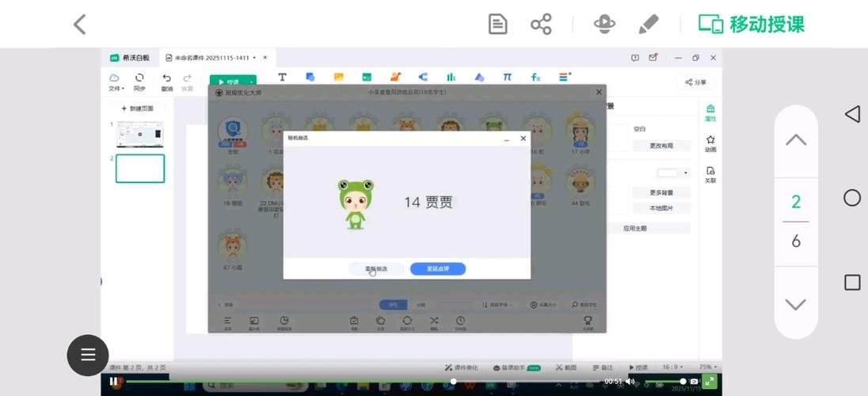The image size is (868, 396).
Task: Open the round hamburger menu button
Action: (x=88, y=355)
